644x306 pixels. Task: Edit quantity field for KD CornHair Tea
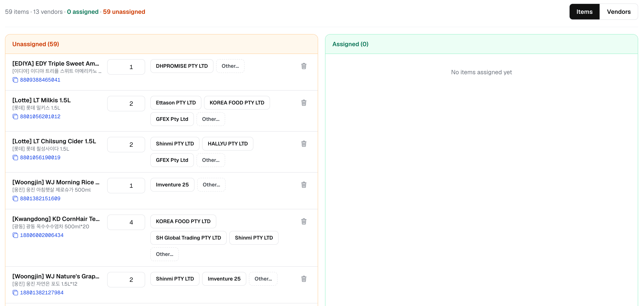pyautogui.click(x=126, y=222)
